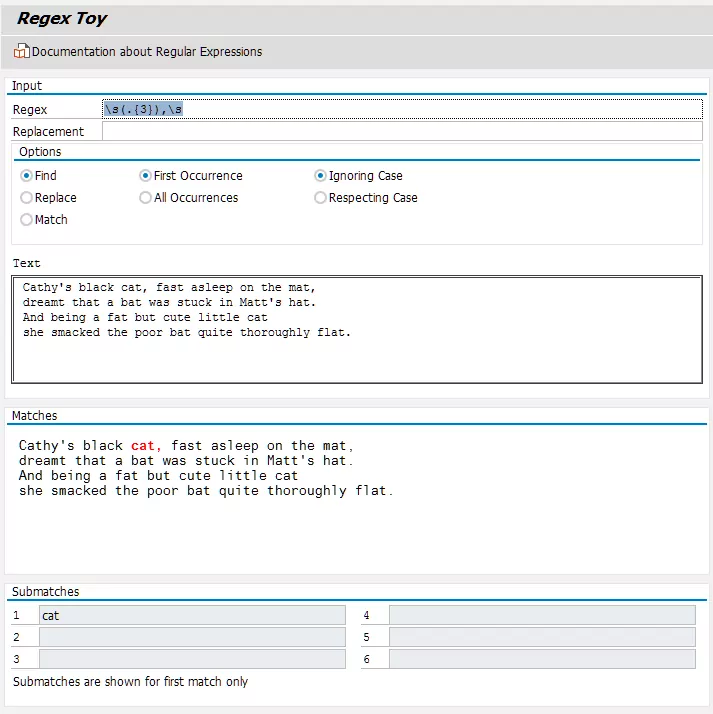
Task: Enable Respecting Case option
Action: [321, 198]
